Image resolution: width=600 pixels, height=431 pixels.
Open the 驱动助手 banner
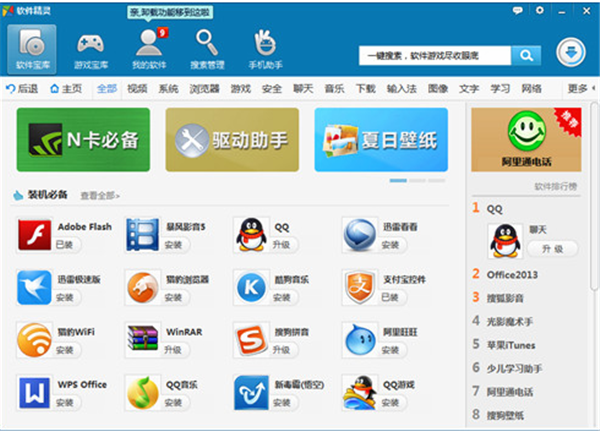click(232, 140)
